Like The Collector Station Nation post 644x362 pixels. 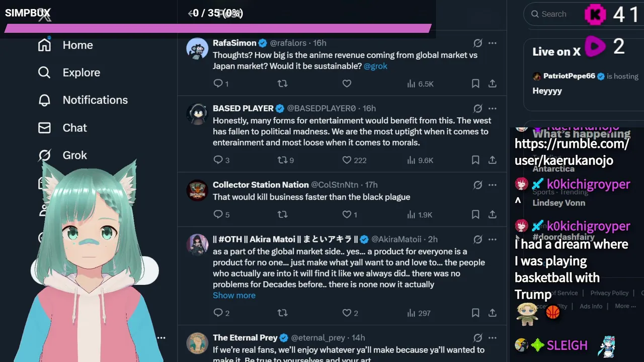click(x=347, y=215)
